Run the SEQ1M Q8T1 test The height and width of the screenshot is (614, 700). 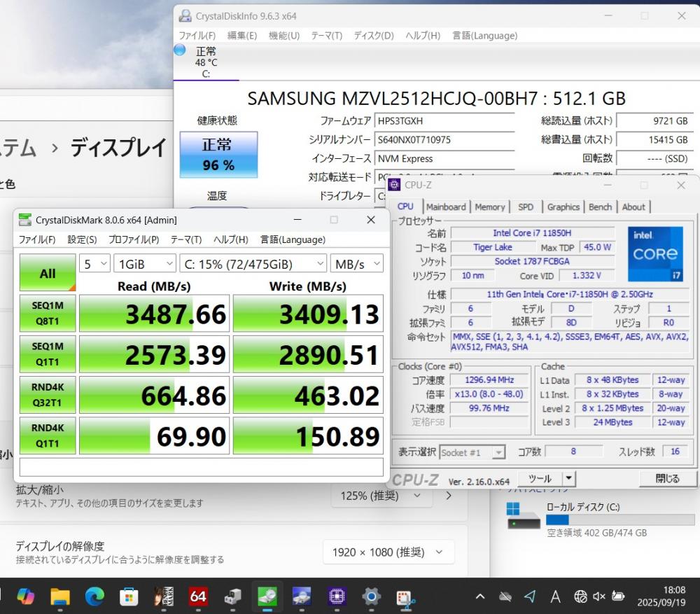[48, 314]
